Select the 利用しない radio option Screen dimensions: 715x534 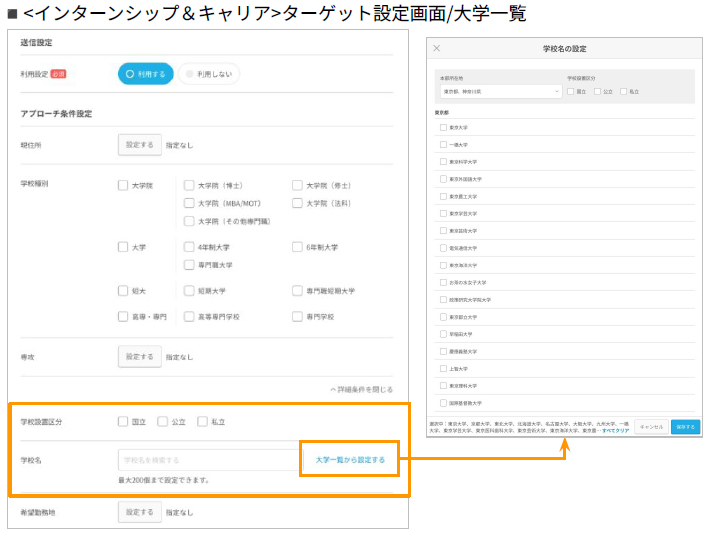click(x=209, y=74)
